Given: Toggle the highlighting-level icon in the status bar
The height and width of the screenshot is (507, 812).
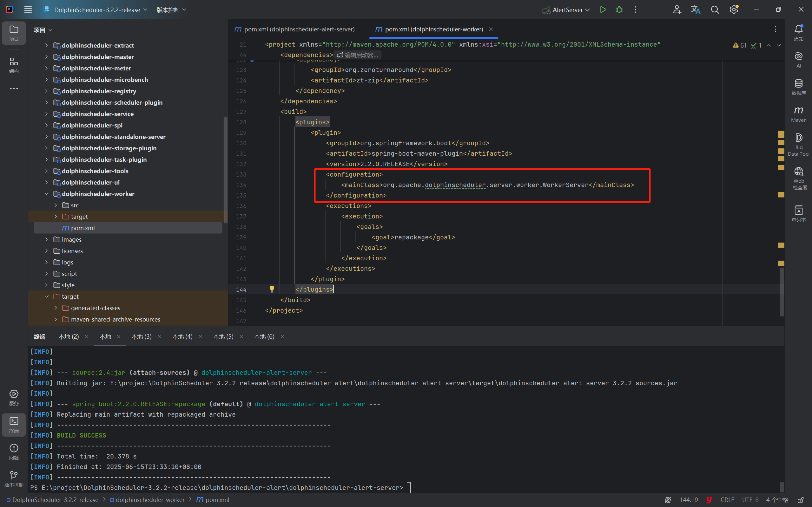Looking at the screenshot, I should click(668, 500).
